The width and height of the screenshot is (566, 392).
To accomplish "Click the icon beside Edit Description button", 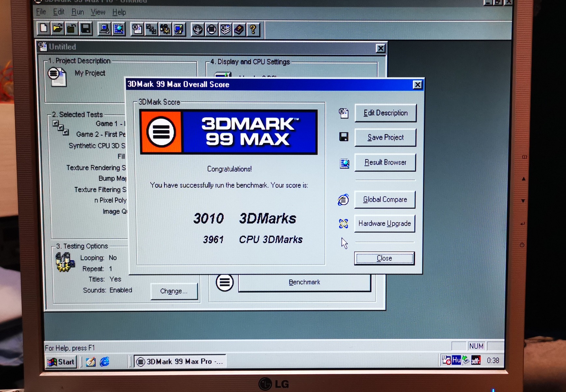I will click(343, 113).
